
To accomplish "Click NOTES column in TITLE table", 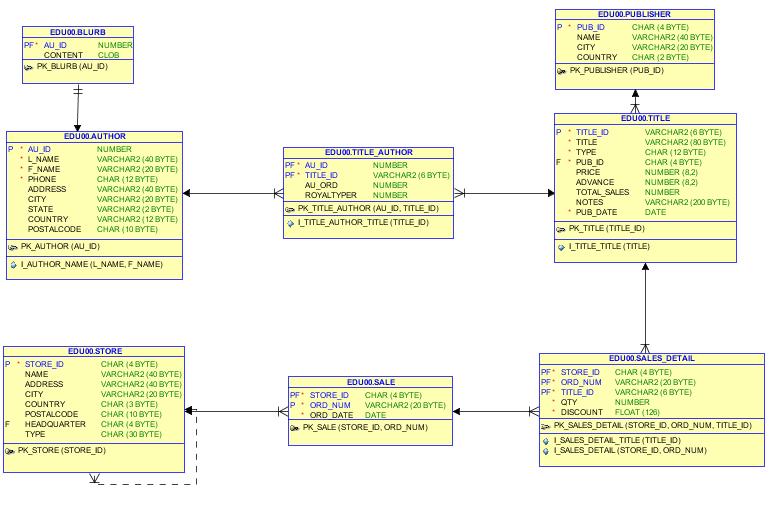I will 589,202.
